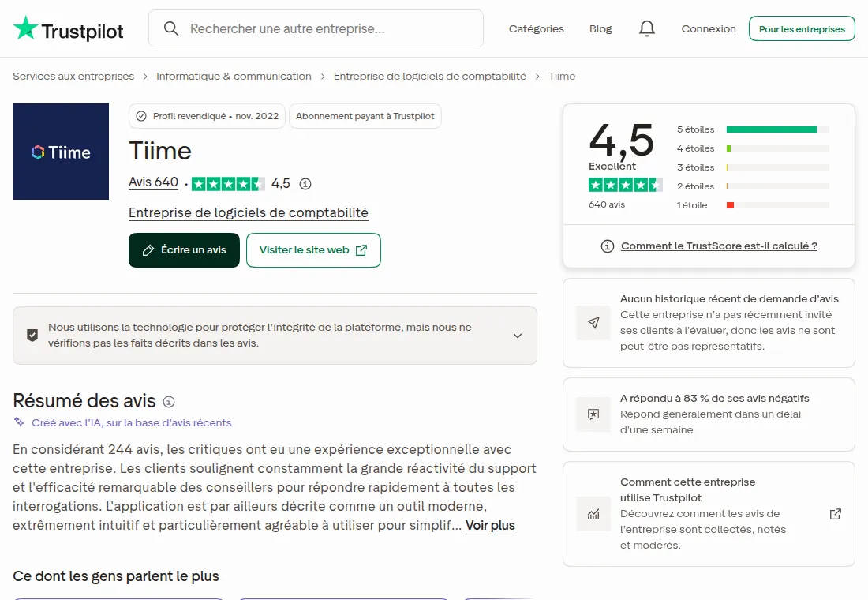The width and height of the screenshot is (868, 600).
Task: Click the Avis 640 link
Action: click(153, 182)
